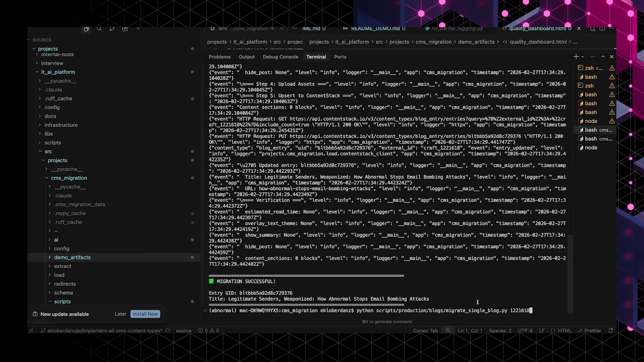Click 'Ln 1, Col 1' position indicator

470,330
